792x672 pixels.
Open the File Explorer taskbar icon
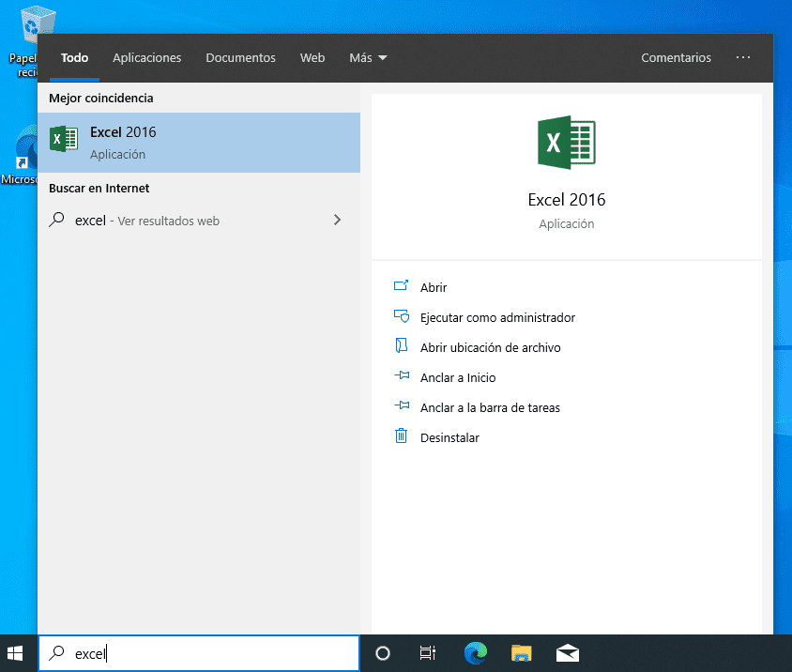click(x=522, y=653)
